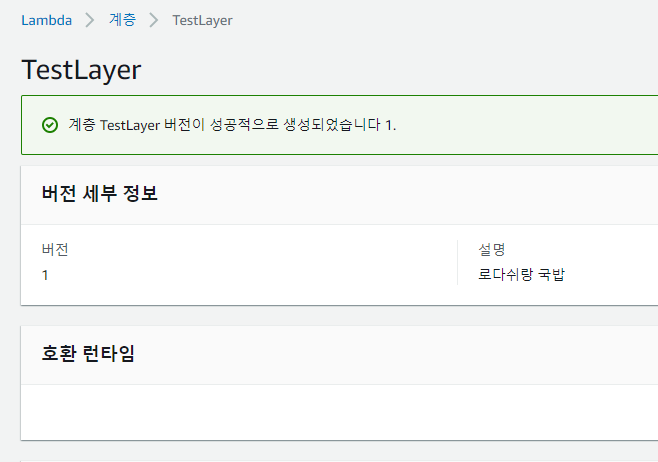The width and height of the screenshot is (658, 462).
Task: Go to the 계층 breadcrumb link
Action: click(x=121, y=20)
